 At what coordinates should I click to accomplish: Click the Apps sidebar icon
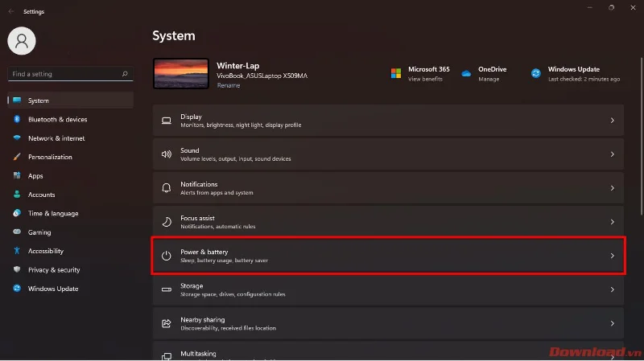click(x=17, y=175)
